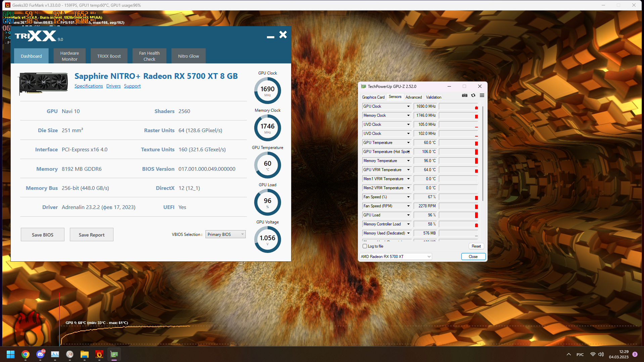Click the GPU-Z sensors list scrollbar
Screen dimensions: 644x362
(x=482, y=153)
